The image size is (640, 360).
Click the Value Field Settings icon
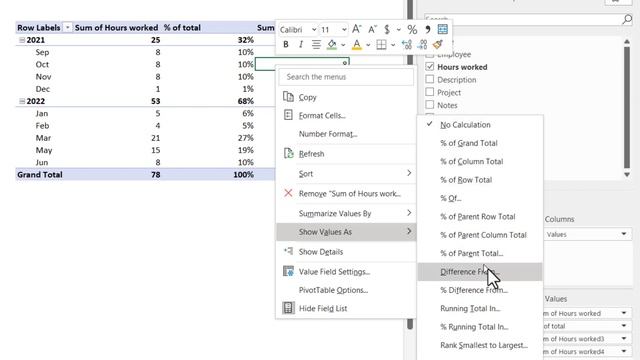(x=288, y=271)
